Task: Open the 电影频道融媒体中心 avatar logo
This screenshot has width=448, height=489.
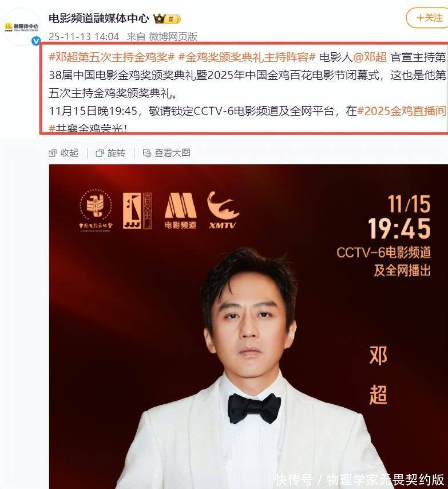Action: coord(22,26)
